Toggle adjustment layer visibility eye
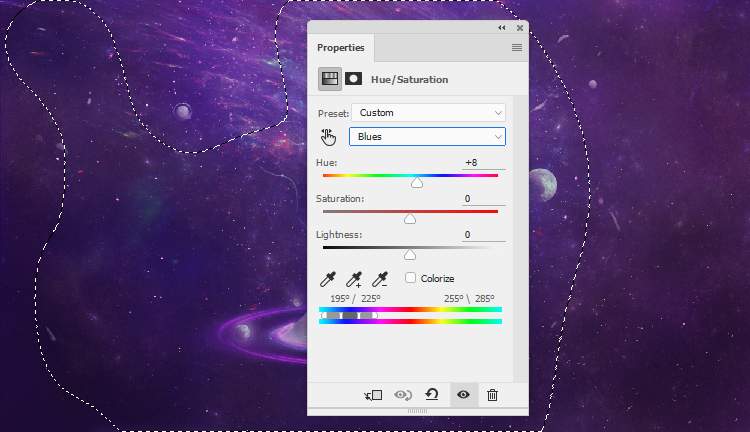Viewport: 750px width, 432px height. (x=463, y=395)
